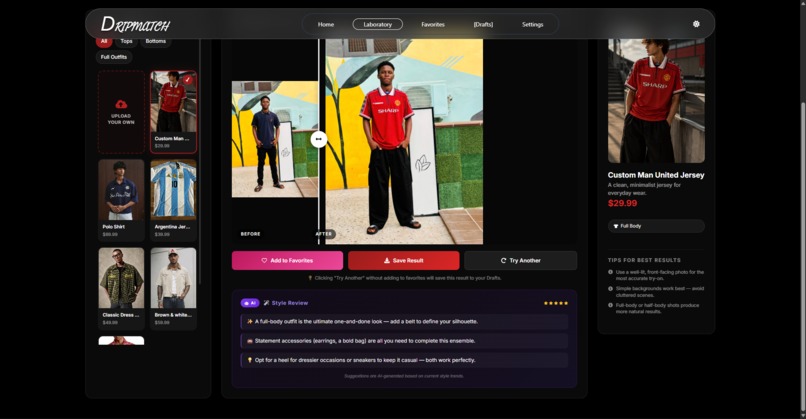Viewport: 806px width, 419px height.
Task: Open the [Drafts] tab
Action: pyautogui.click(x=483, y=24)
